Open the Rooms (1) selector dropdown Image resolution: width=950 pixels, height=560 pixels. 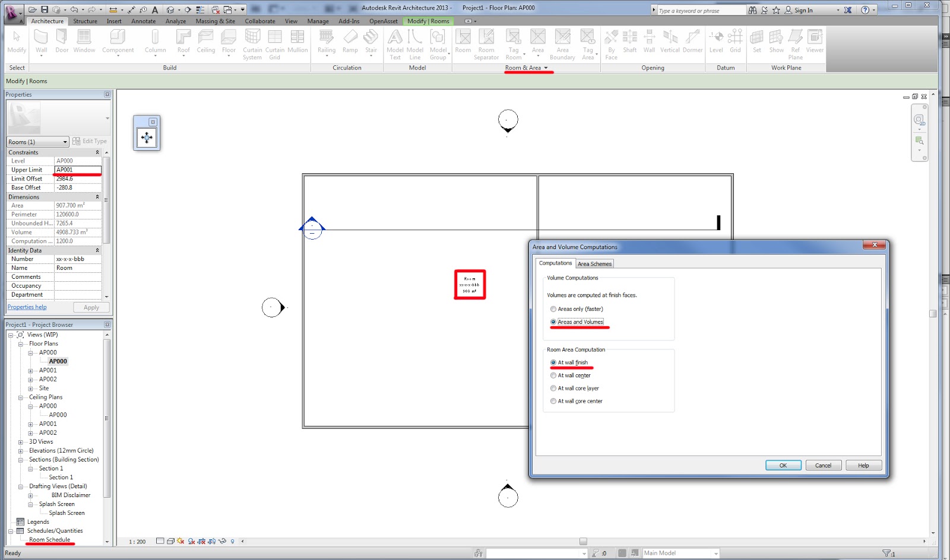coord(66,142)
